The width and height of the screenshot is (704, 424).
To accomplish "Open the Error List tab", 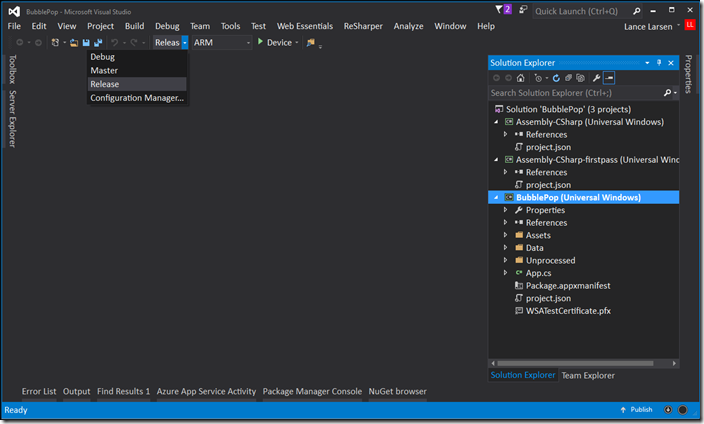I will coord(39,392).
